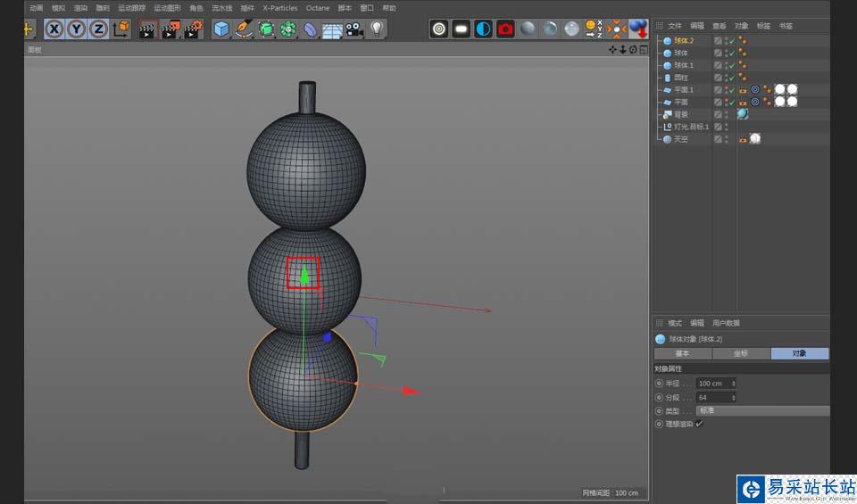The width and height of the screenshot is (857, 504).
Task: Click the 分段 value stepper arrows
Action: [733, 397]
